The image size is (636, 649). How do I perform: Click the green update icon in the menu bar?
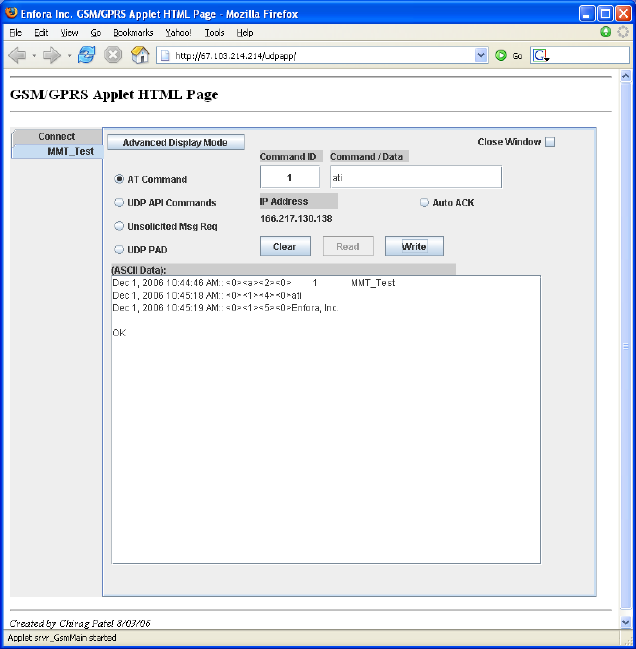(x=605, y=32)
